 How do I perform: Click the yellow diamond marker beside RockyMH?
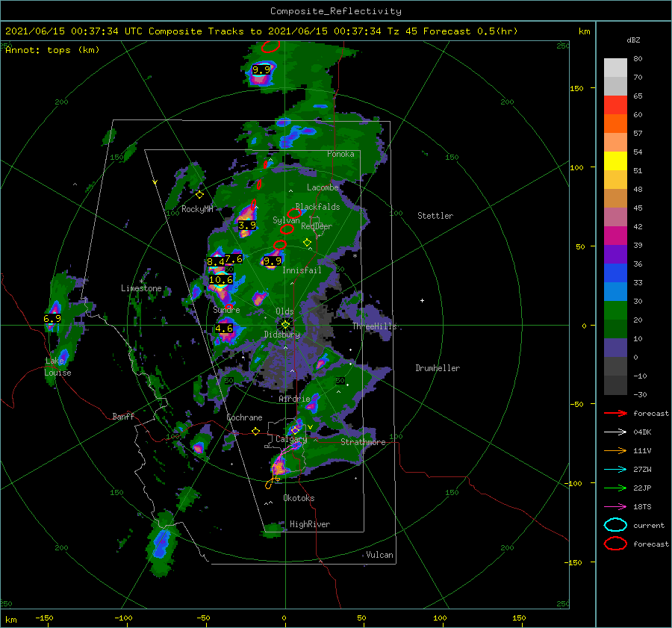pos(199,195)
